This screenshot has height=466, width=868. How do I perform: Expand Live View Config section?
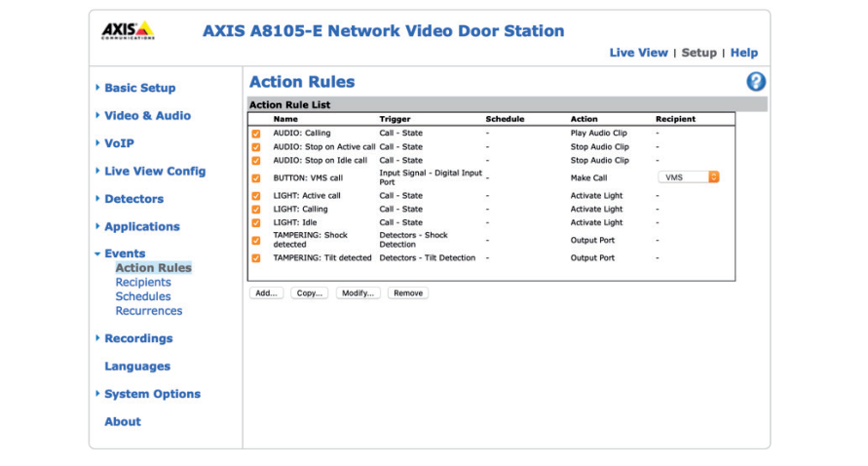[x=155, y=171]
